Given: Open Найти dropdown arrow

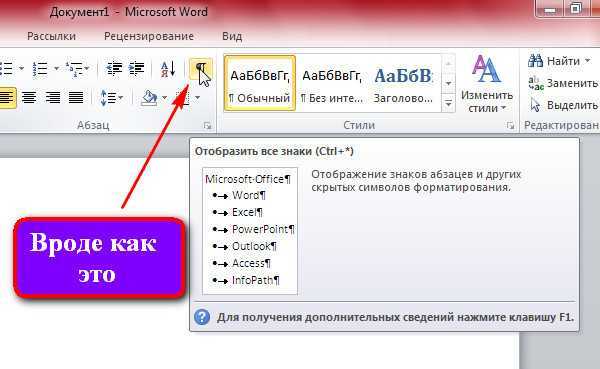Looking at the screenshot, I should click(587, 61).
